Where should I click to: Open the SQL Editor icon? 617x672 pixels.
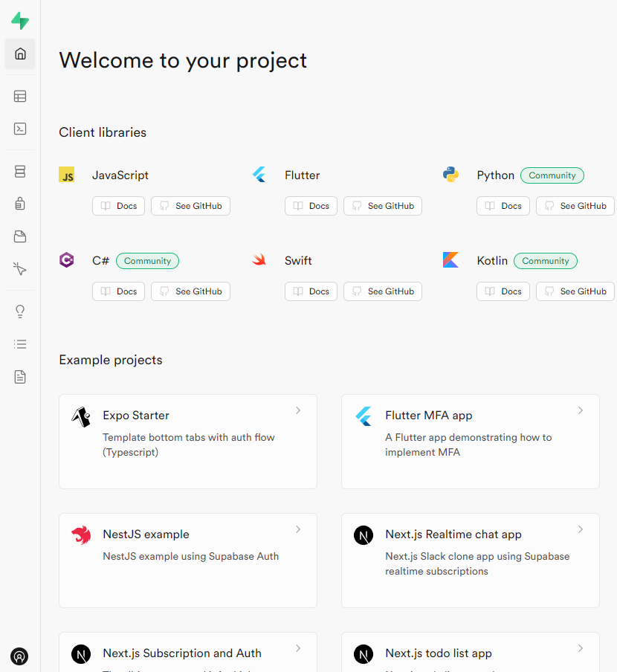pos(20,129)
